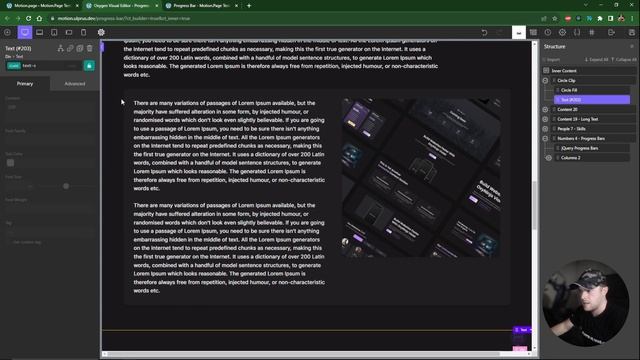Switch to Oxygen Visual Editor browser tab
Screen dimensions: 640x360
click(x=122, y=6)
